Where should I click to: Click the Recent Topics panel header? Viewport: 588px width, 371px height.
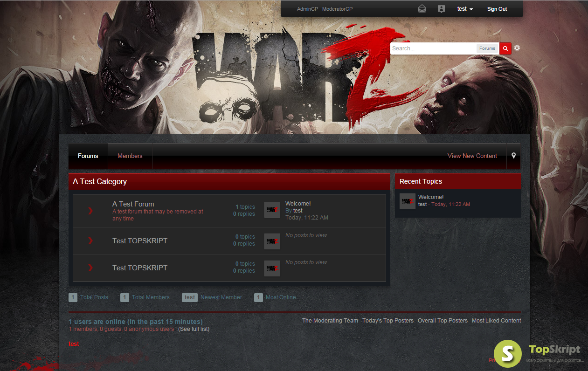458,181
